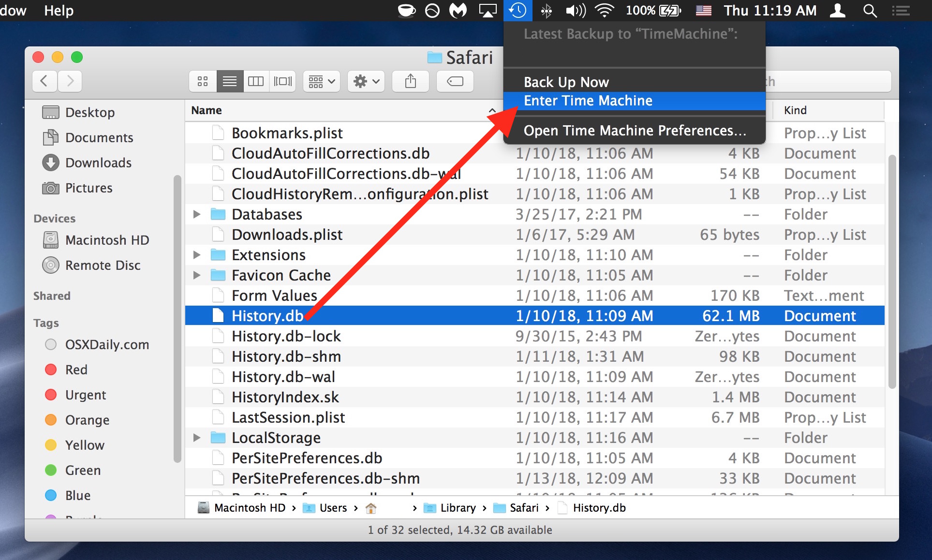Click the Wi-Fi status icon

click(x=604, y=10)
